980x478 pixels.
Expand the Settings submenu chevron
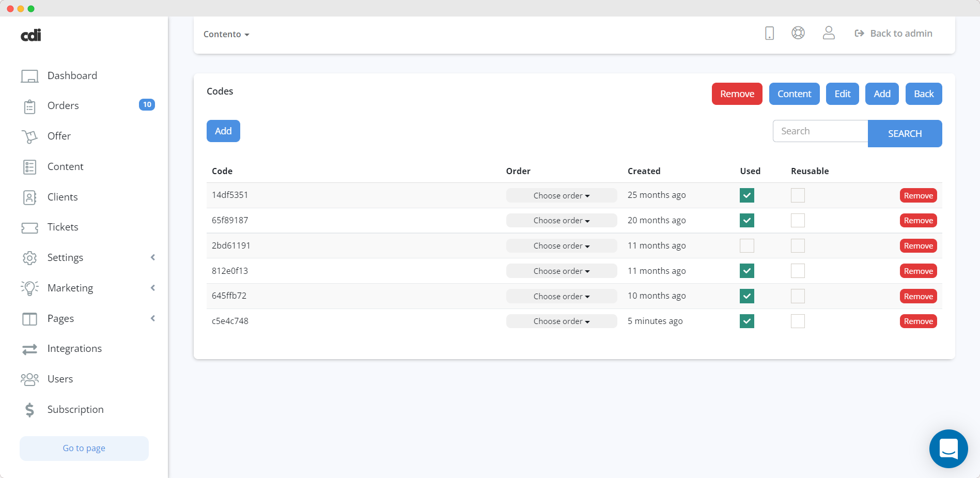pos(153,257)
